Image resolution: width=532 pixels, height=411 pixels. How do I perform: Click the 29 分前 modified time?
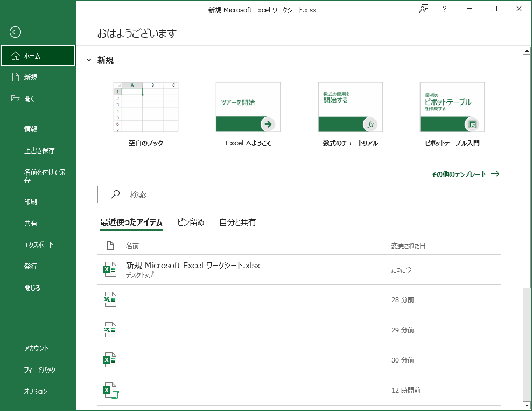403,330
